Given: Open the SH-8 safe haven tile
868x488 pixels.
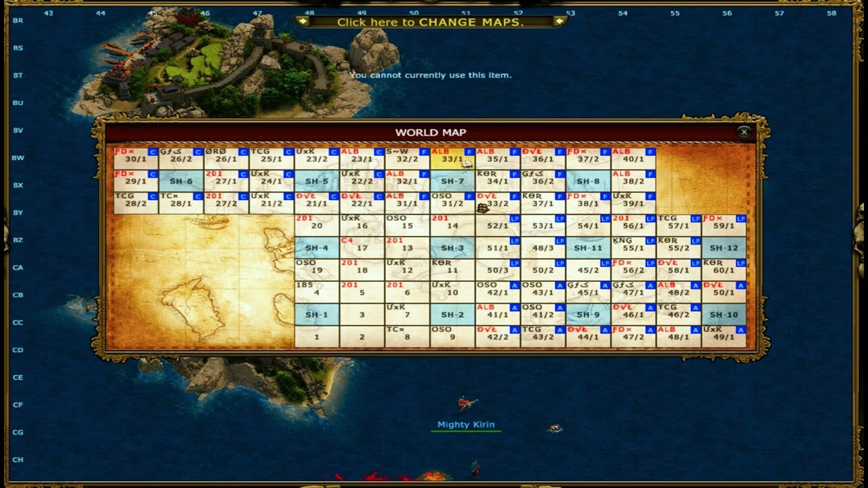Looking at the screenshot, I should tap(589, 181).
